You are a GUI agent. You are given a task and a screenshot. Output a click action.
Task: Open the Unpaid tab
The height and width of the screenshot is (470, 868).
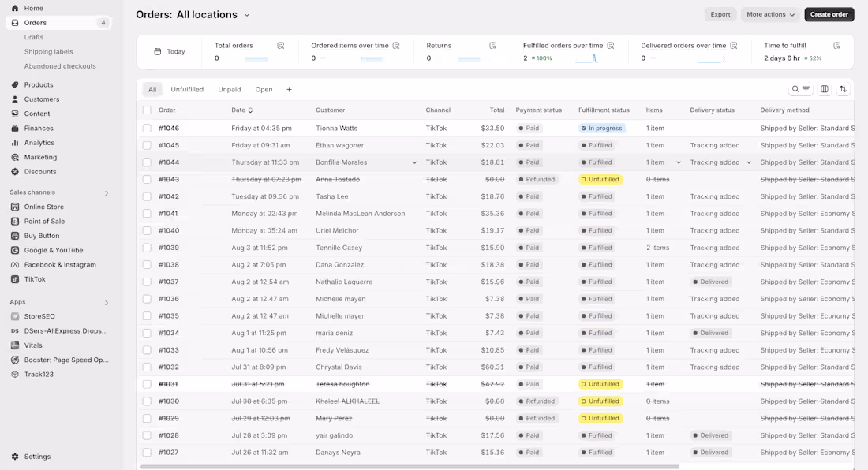228,89
